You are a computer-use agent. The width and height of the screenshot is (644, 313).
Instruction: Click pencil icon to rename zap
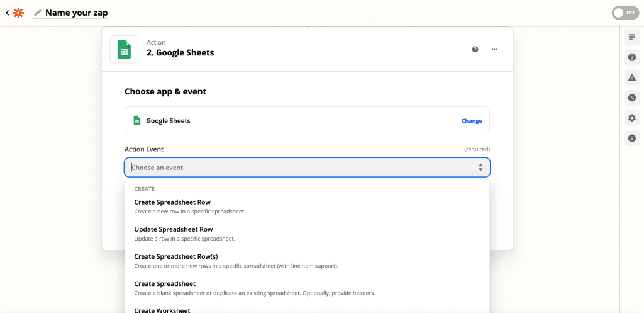click(38, 13)
